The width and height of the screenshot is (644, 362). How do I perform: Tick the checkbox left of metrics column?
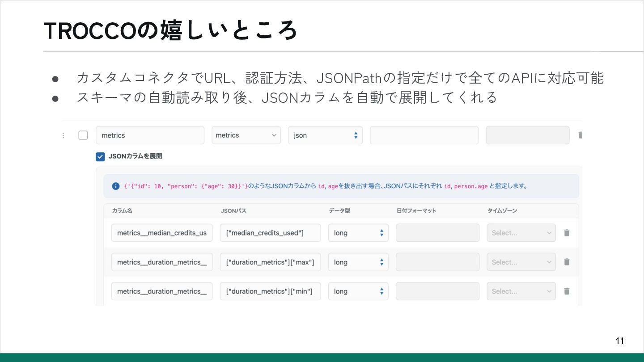(83, 135)
